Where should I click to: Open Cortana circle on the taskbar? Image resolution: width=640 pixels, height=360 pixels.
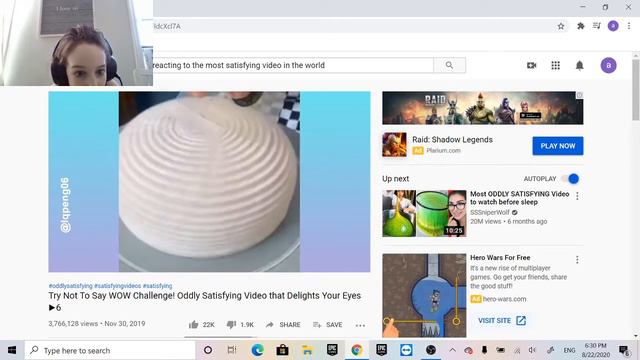coord(208,350)
